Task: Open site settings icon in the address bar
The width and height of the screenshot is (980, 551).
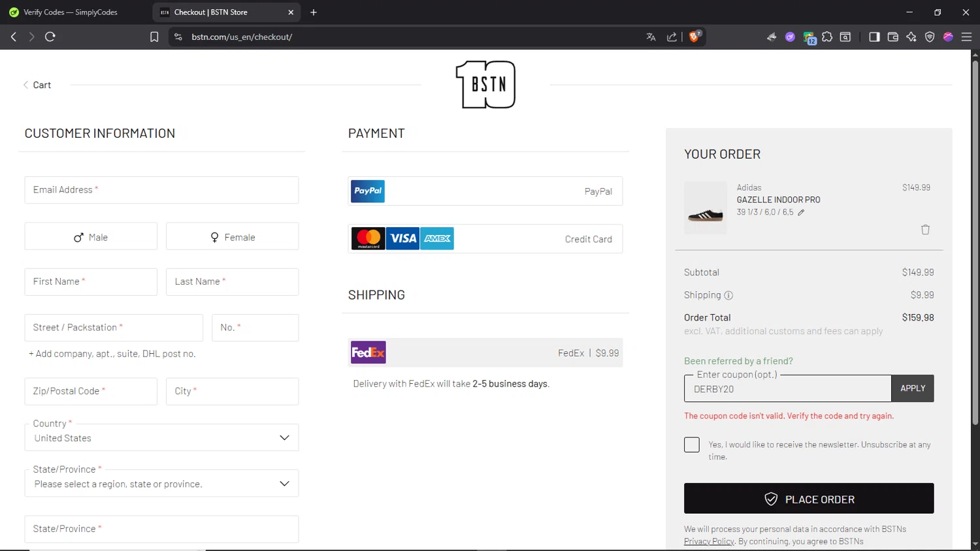Action: pos(178,37)
